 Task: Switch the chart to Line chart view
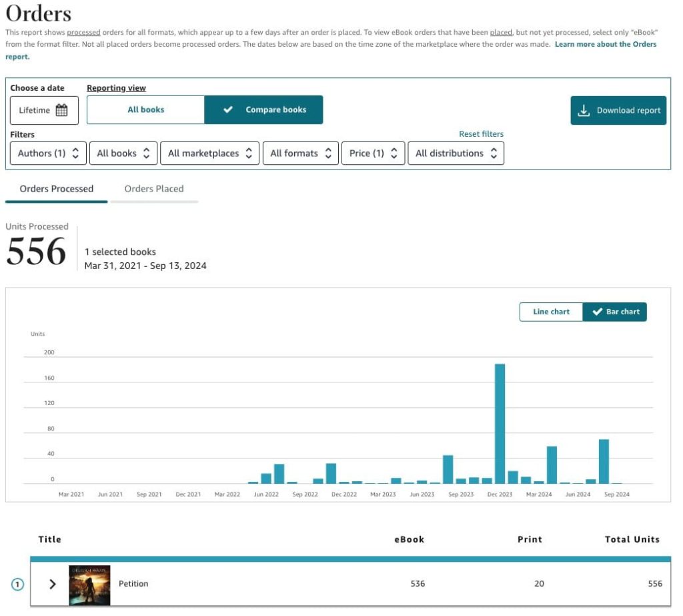(551, 311)
